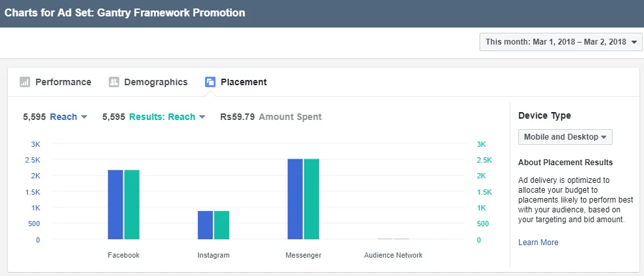Click the blue Facebook reach bar

tap(115, 205)
